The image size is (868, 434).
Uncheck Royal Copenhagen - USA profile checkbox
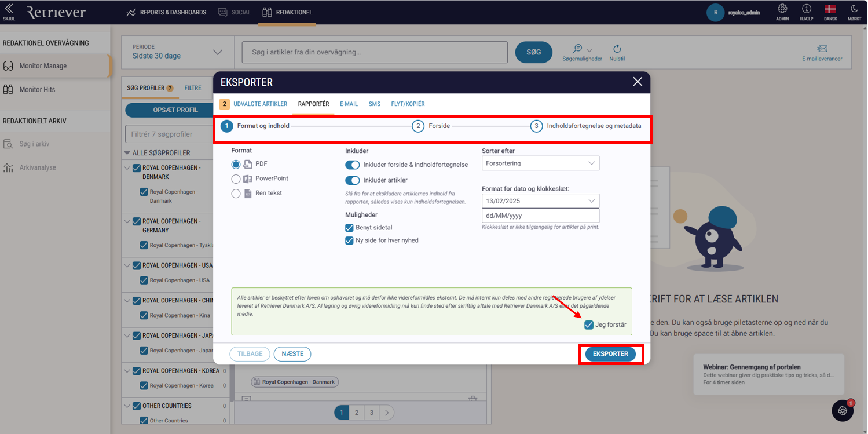(x=137, y=266)
